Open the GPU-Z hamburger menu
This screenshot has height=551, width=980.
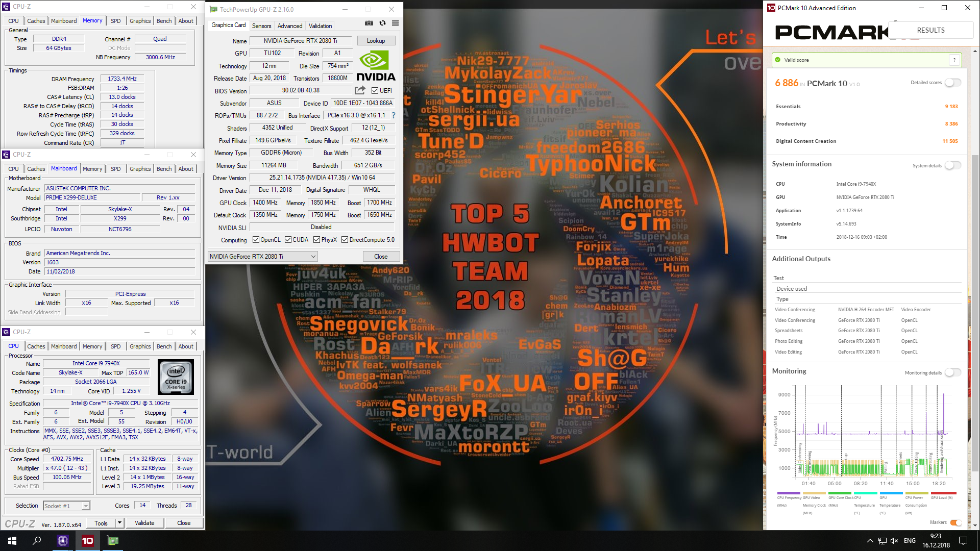tap(395, 23)
